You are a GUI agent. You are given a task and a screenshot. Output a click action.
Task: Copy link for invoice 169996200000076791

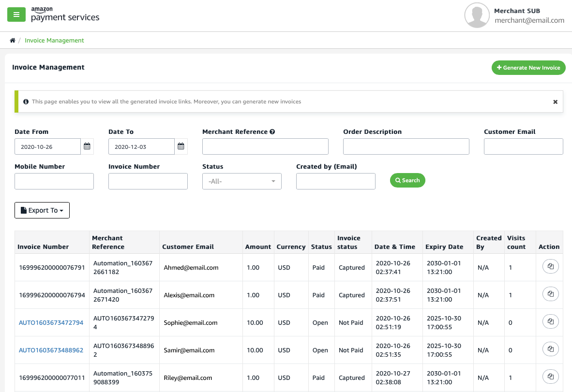(550, 266)
